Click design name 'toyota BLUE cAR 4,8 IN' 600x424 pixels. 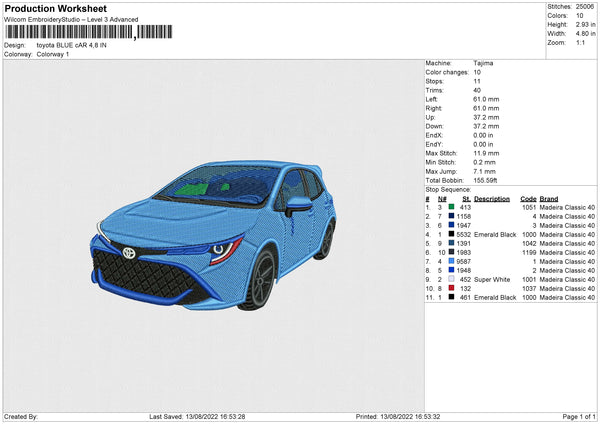click(x=72, y=45)
